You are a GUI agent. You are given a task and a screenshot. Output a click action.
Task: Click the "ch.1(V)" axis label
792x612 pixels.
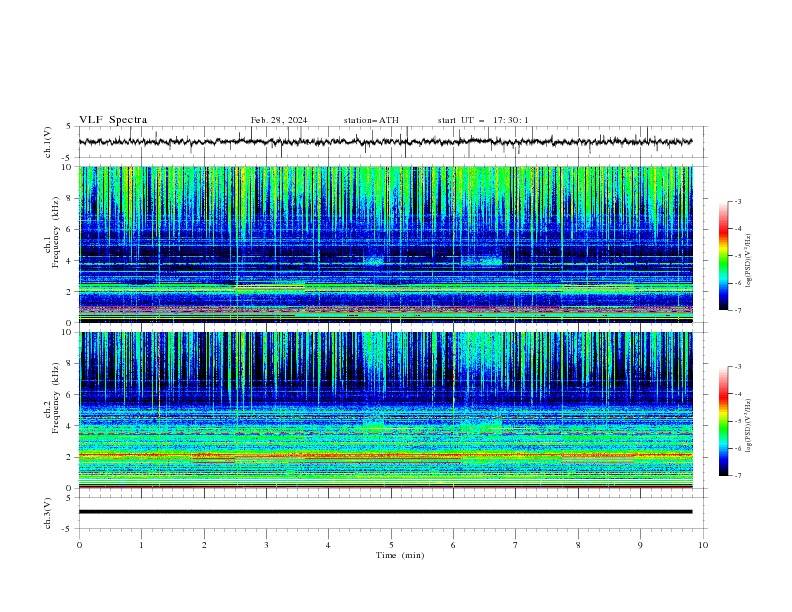point(48,142)
